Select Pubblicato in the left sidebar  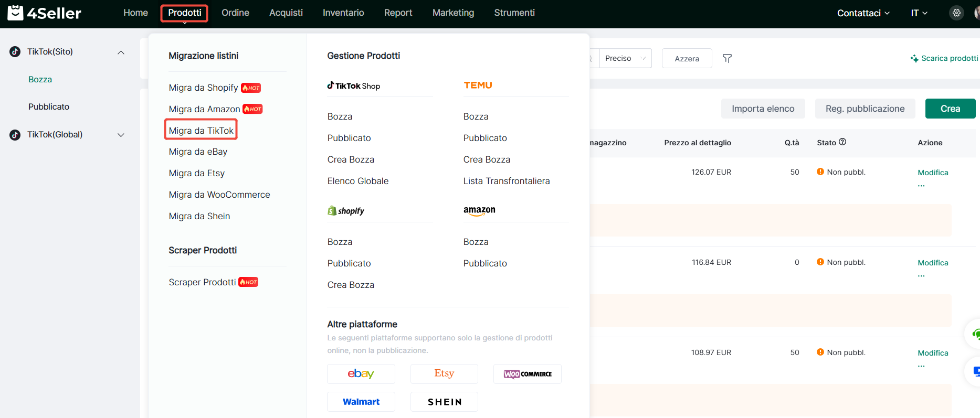[x=49, y=106]
